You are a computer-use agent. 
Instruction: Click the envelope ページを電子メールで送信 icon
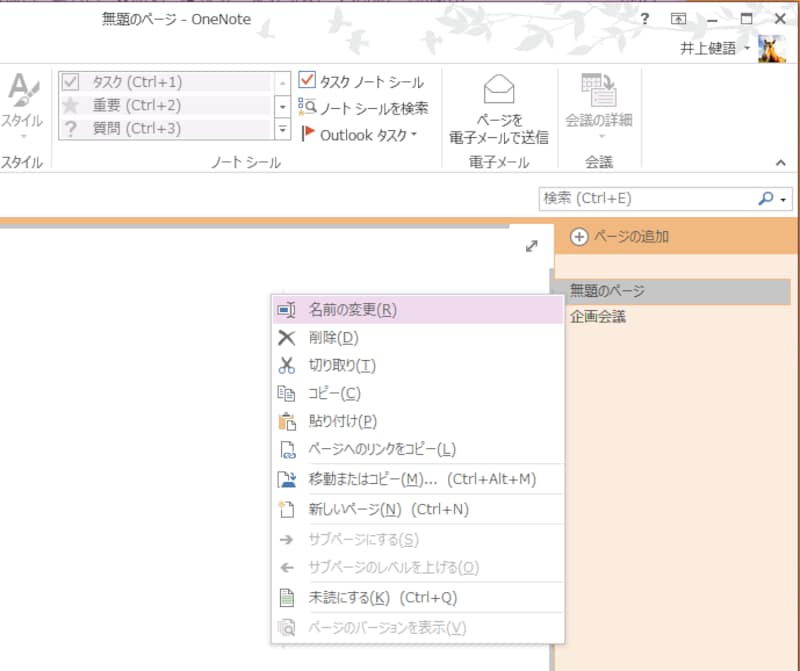[x=498, y=92]
